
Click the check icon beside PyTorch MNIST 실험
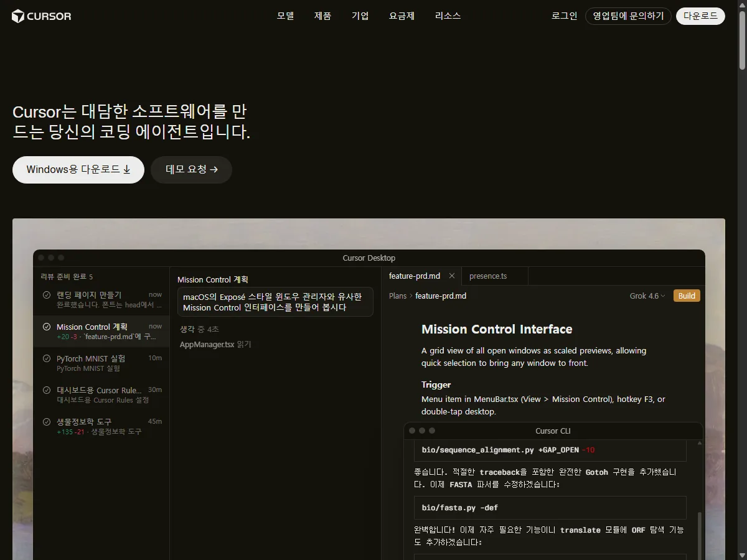[47, 358]
